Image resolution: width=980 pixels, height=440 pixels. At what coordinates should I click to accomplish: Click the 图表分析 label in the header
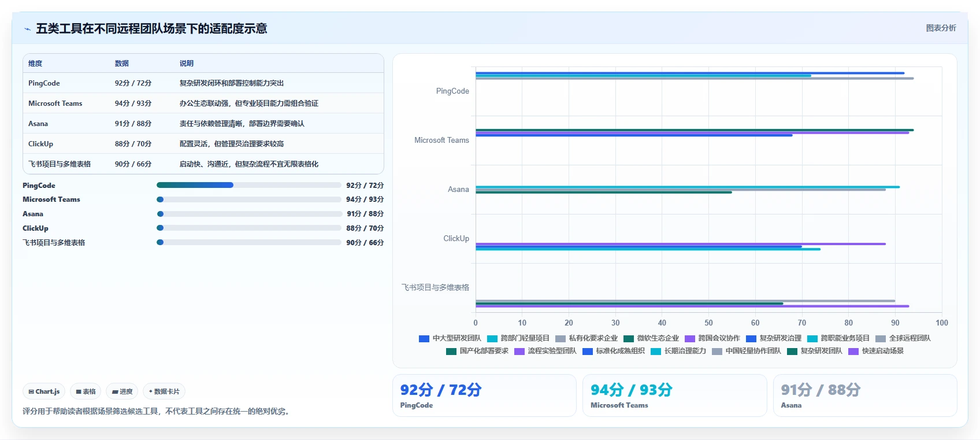(x=941, y=28)
